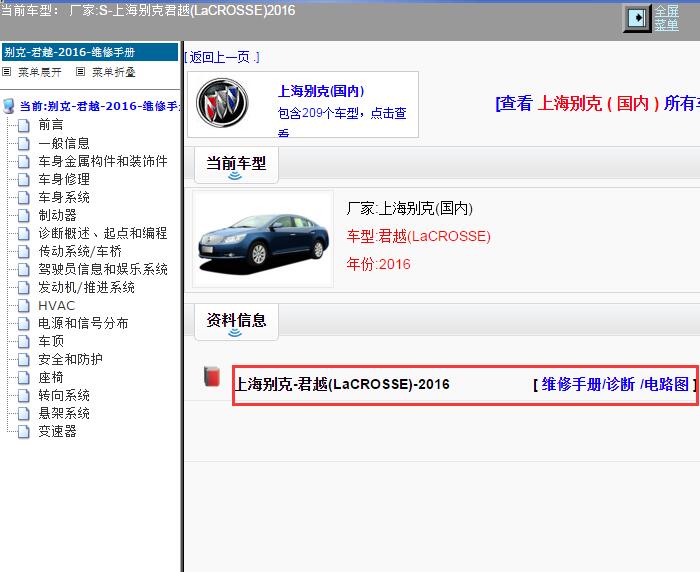Open the 制动器 tree item

tap(57, 215)
